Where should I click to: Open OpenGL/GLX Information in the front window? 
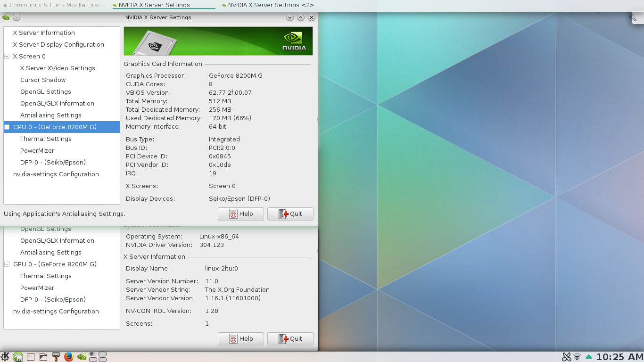[x=57, y=103]
